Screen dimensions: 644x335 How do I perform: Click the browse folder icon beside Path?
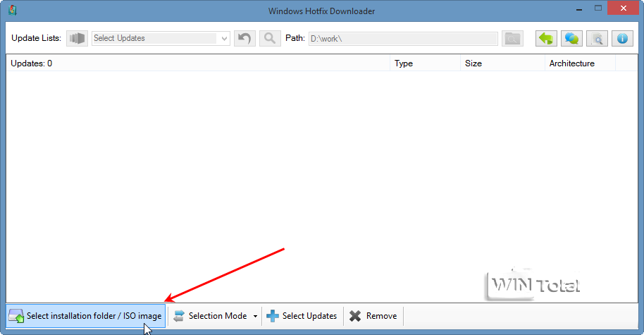(512, 38)
